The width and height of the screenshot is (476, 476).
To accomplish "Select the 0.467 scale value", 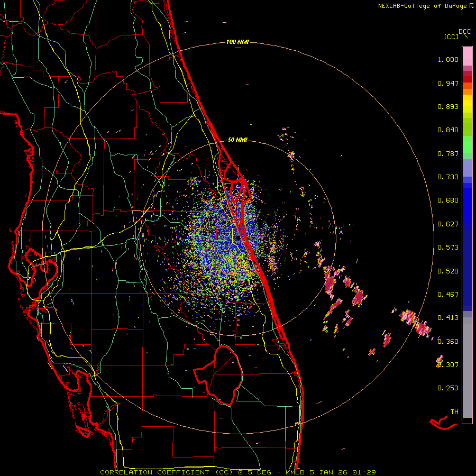I will [448, 295].
